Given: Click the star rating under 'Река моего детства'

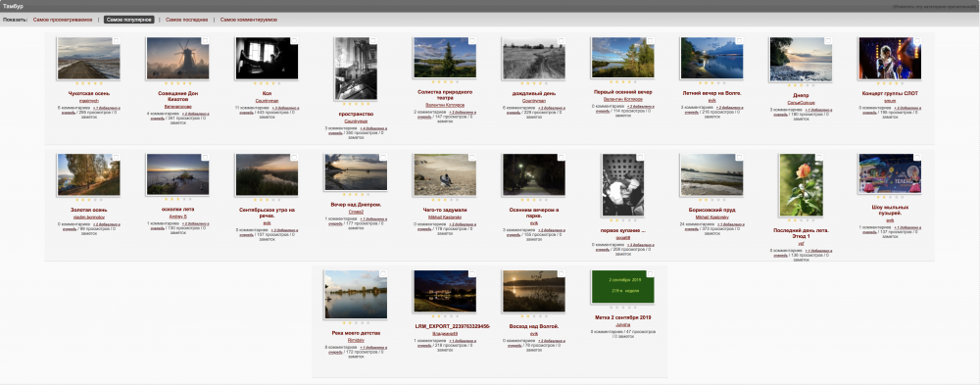Looking at the screenshot, I should coord(356,323).
